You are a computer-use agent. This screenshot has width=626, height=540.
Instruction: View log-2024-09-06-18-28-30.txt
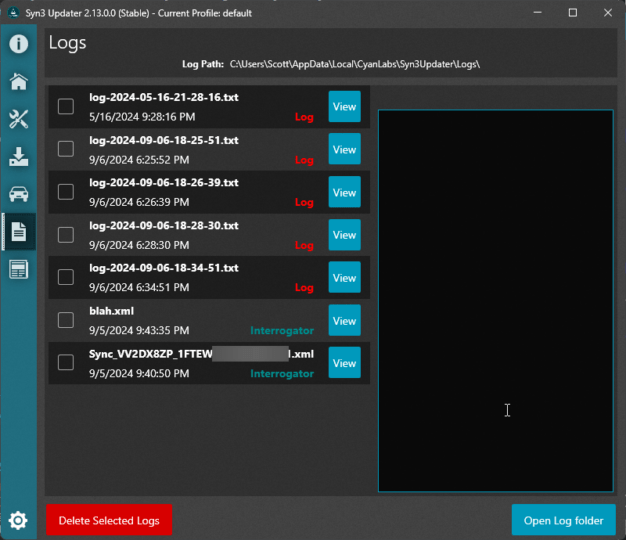coord(345,235)
